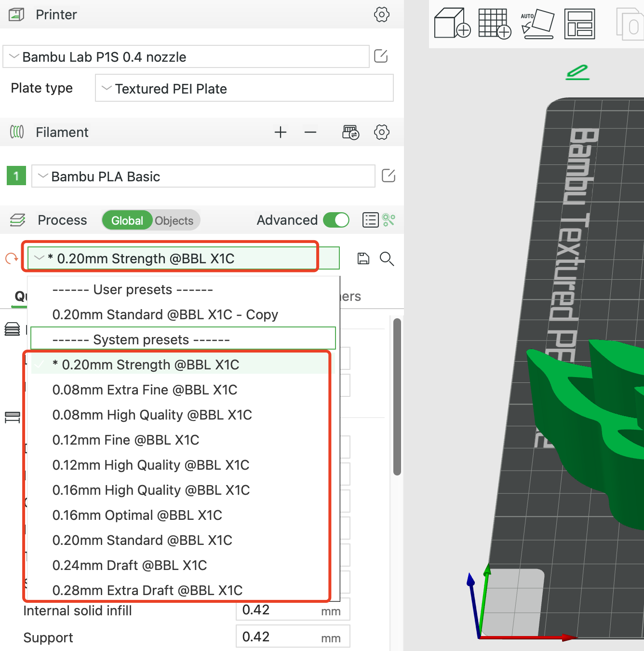
Task: Click the System presets header row
Action: click(x=183, y=339)
